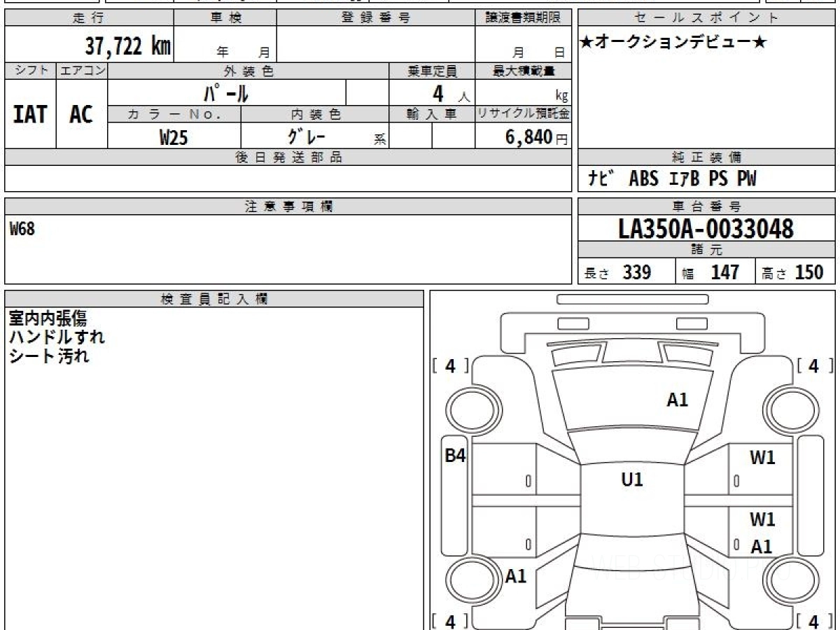
Task: Click the エアコン header cell
Action: [82, 71]
